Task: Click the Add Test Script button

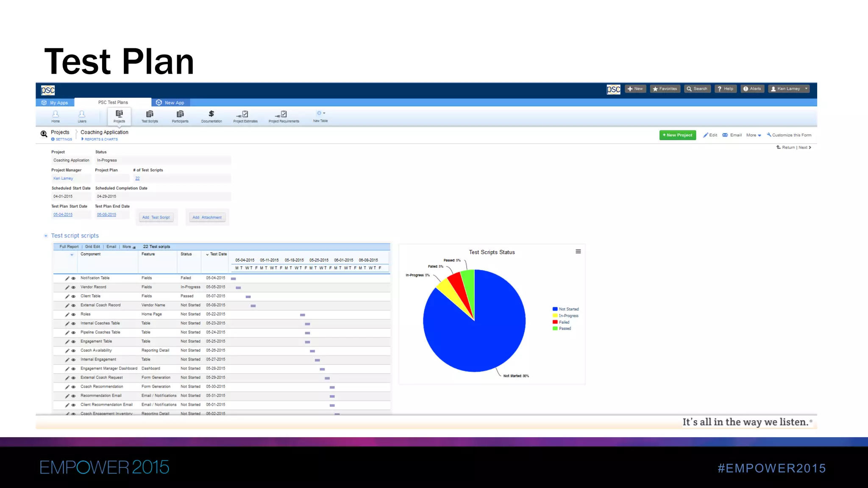Action: 156,217
